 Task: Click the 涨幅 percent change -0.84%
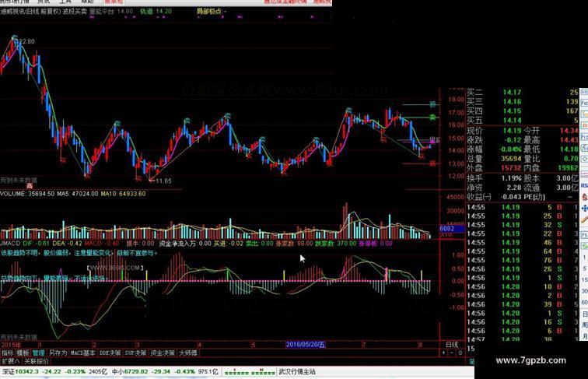pyautogui.click(x=509, y=149)
